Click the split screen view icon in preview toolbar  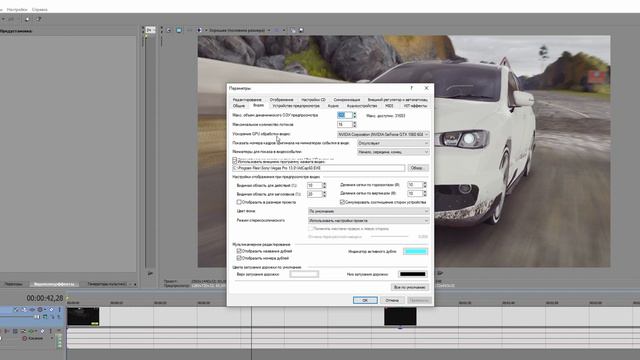(x=199, y=30)
